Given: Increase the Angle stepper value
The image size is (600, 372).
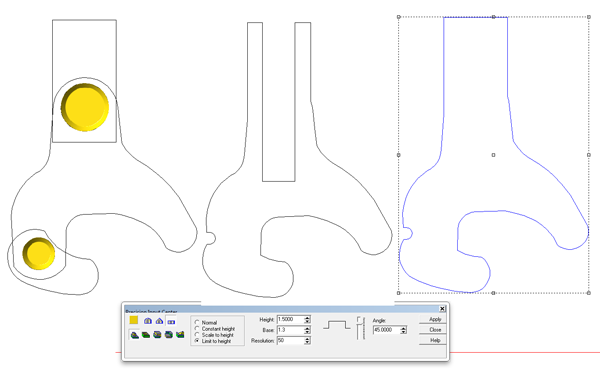Looking at the screenshot, I should point(403,328).
